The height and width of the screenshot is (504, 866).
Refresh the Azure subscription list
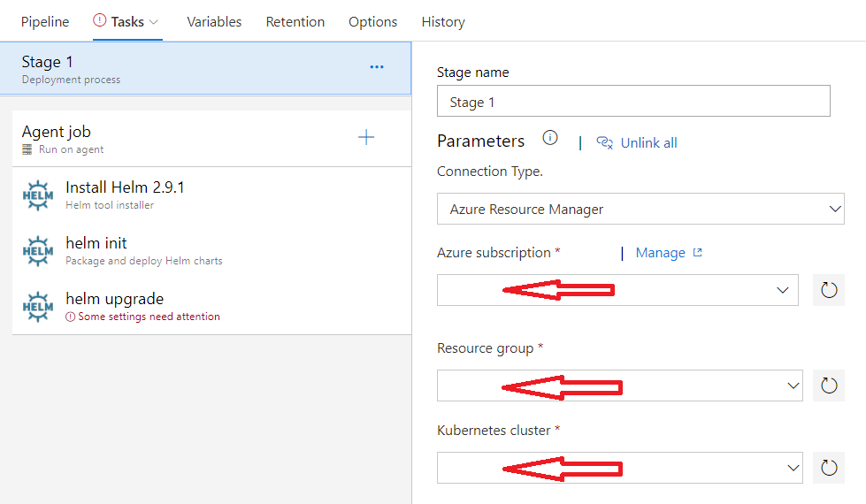(x=829, y=290)
